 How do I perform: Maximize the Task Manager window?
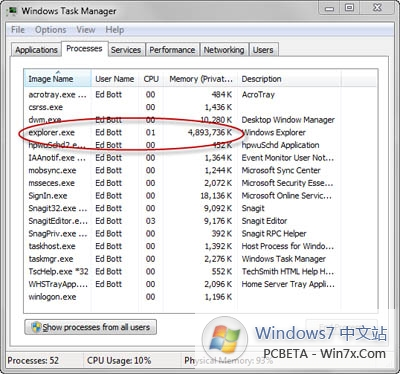(x=349, y=8)
